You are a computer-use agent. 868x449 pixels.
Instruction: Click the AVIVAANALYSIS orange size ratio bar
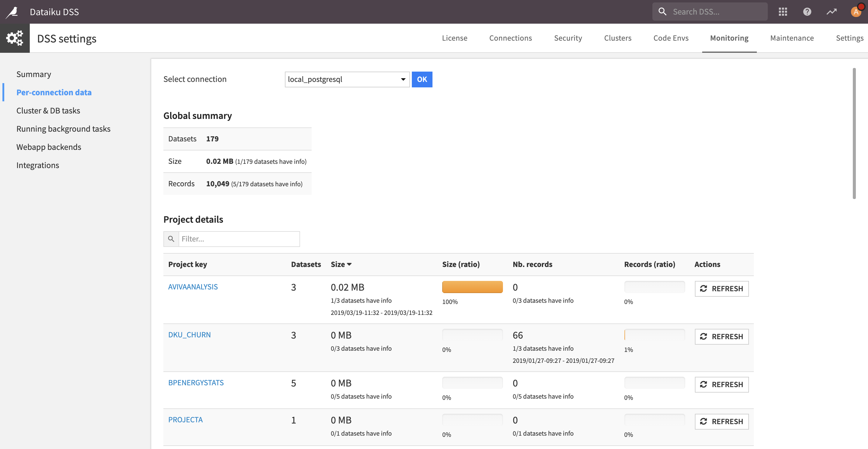pos(472,287)
